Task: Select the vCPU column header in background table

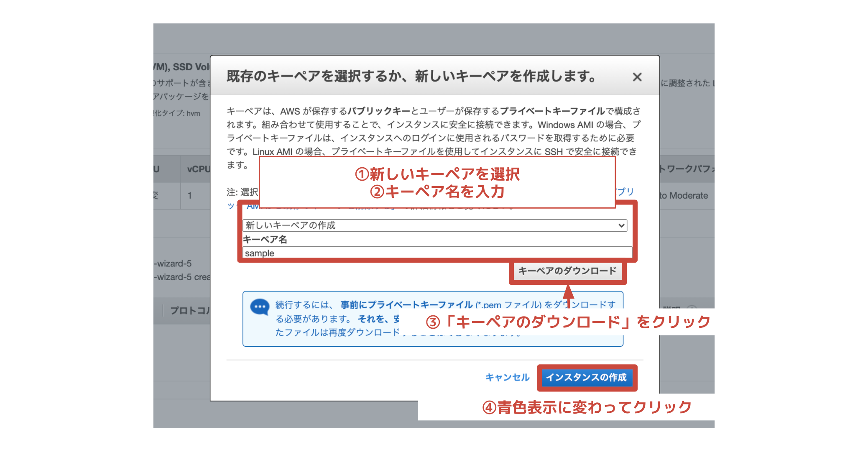Action: (x=198, y=169)
